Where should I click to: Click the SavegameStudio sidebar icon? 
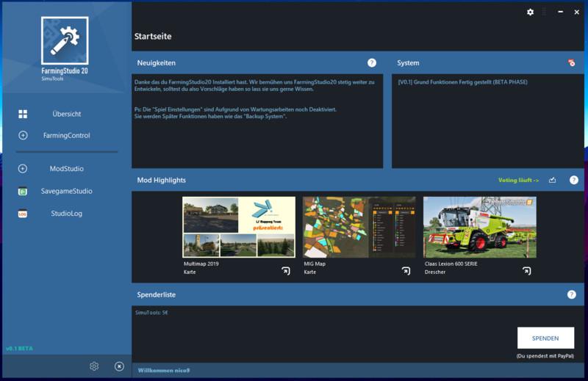coord(23,192)
